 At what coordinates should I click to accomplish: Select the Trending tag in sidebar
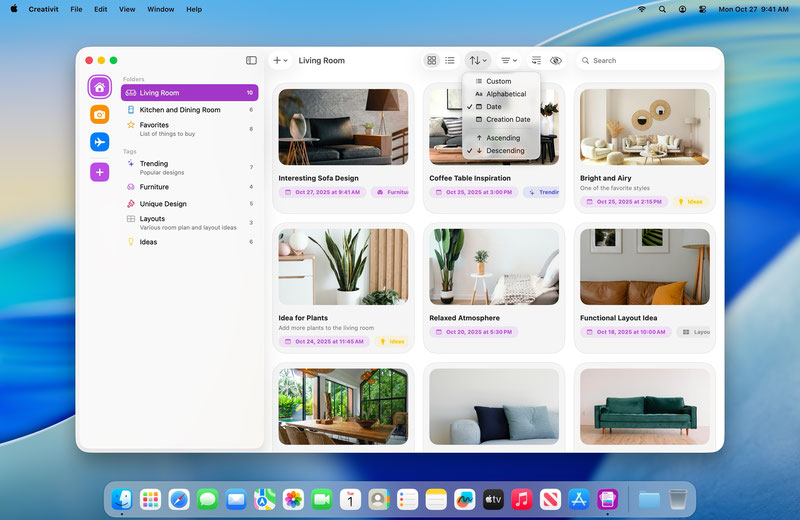[x=154, y=164]
